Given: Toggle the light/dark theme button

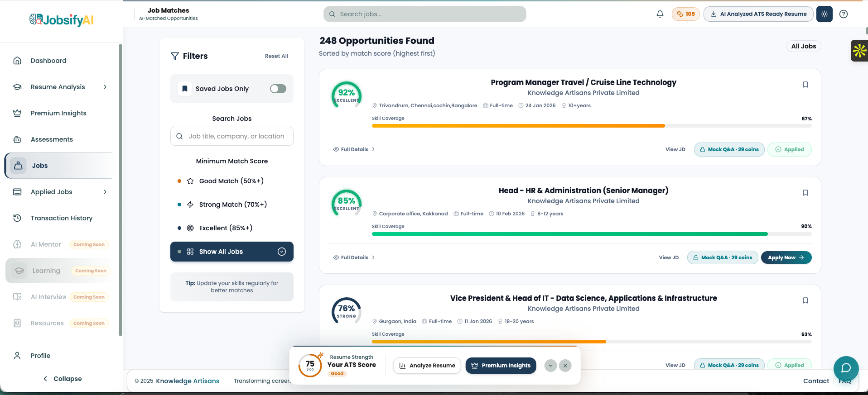Looking at the screenshot, I should point(825,14).
